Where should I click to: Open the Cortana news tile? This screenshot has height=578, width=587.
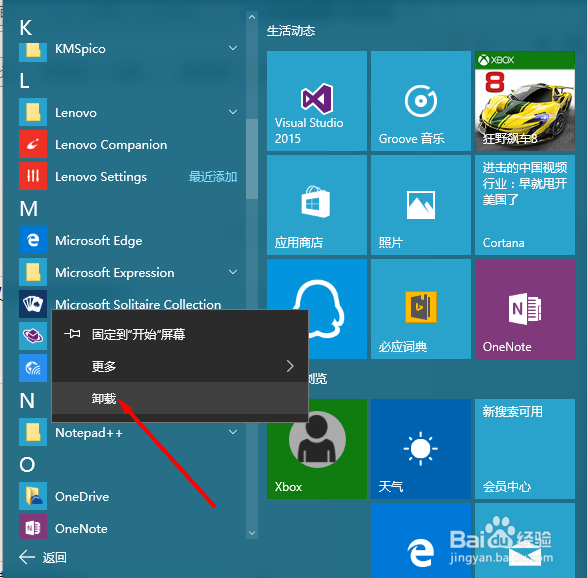click(525, 205)
